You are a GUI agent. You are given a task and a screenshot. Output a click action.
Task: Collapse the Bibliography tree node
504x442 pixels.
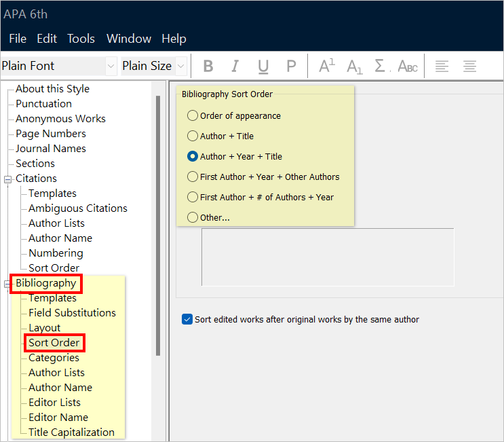coord(7,284)
